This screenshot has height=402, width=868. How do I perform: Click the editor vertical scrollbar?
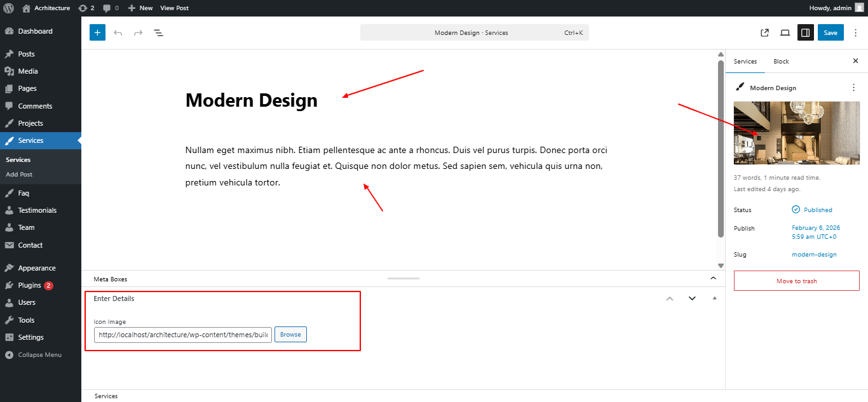[x=721, y=149]
